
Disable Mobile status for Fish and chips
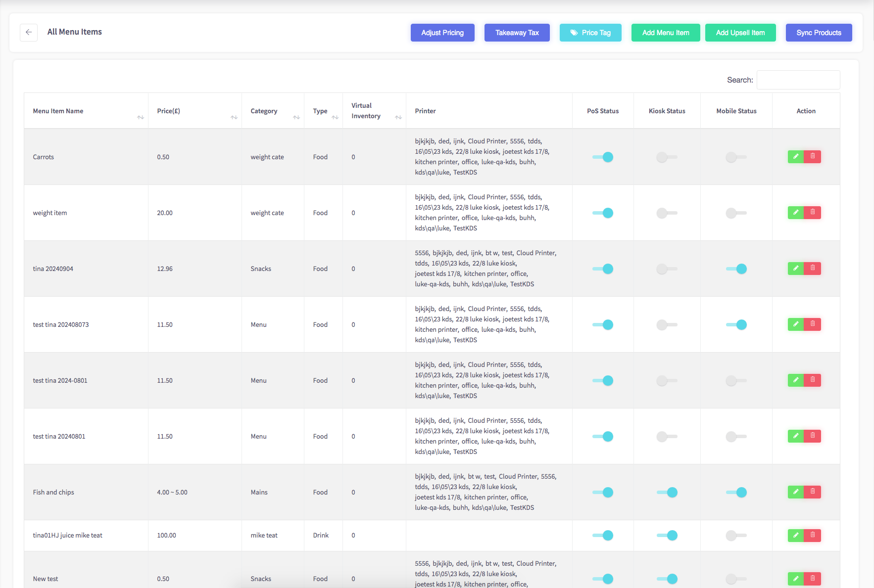point(736,492)
